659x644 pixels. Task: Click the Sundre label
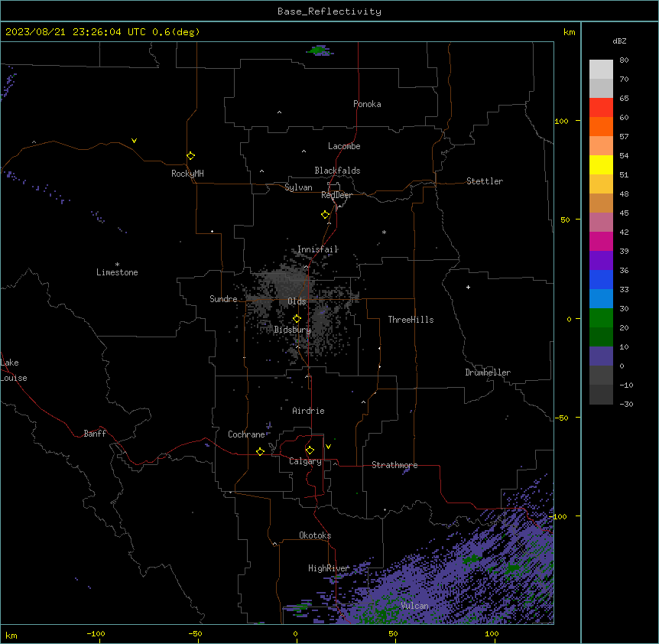[223, 299]
